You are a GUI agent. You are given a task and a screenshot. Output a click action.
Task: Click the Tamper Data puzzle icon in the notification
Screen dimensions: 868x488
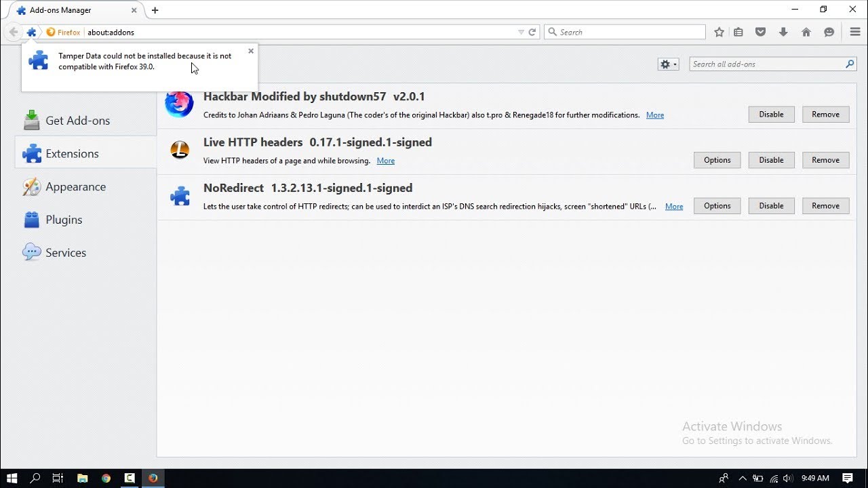tap(39, 61)
